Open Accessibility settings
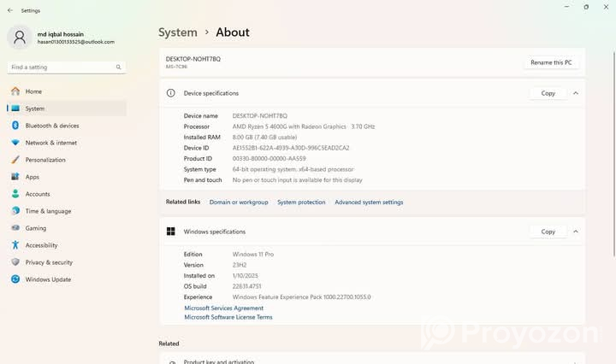The image size is (616, 364). (x=67, y=244)
